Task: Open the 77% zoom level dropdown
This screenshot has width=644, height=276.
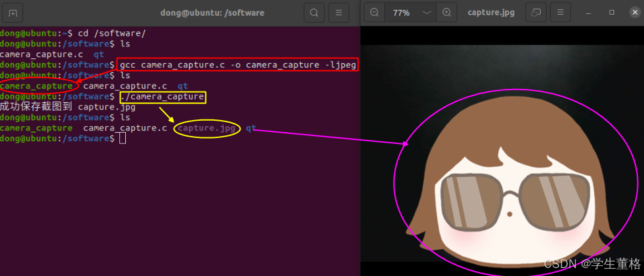Action: click(427, 13)
